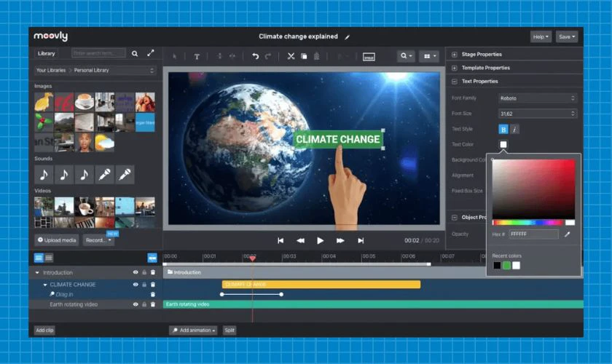Expand Stage Properties section
Screen dimensions: 612x364
click(x=455, y=55)
